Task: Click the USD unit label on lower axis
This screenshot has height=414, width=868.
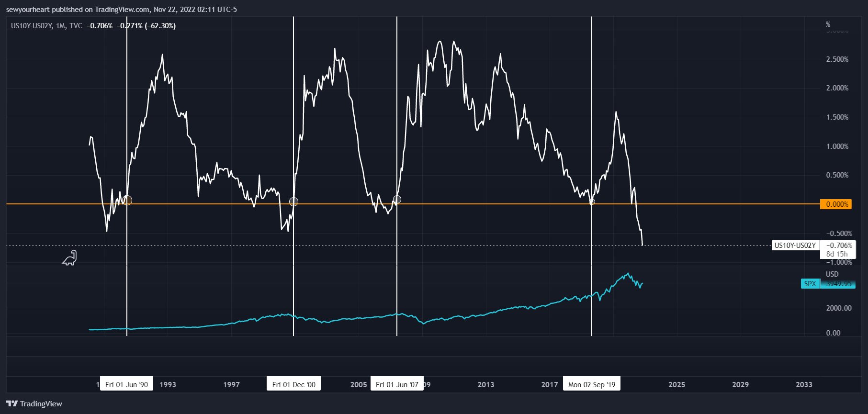Action: click(x=832, y=274)
